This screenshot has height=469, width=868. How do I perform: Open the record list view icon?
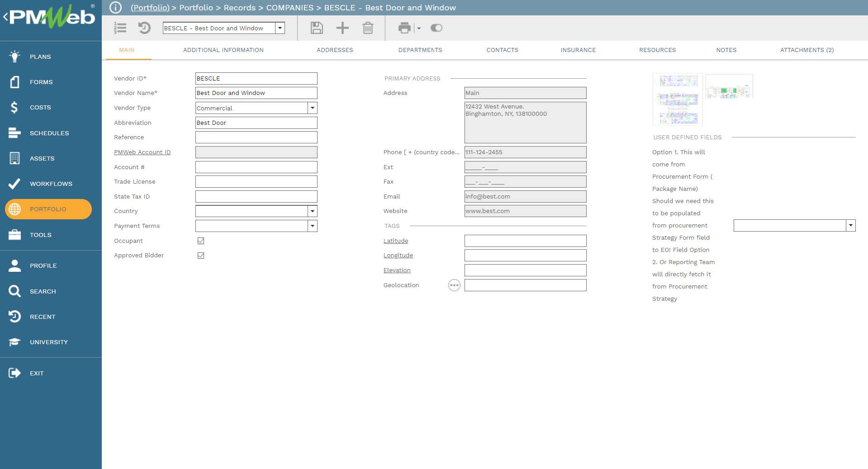click(x=120, y=28)
